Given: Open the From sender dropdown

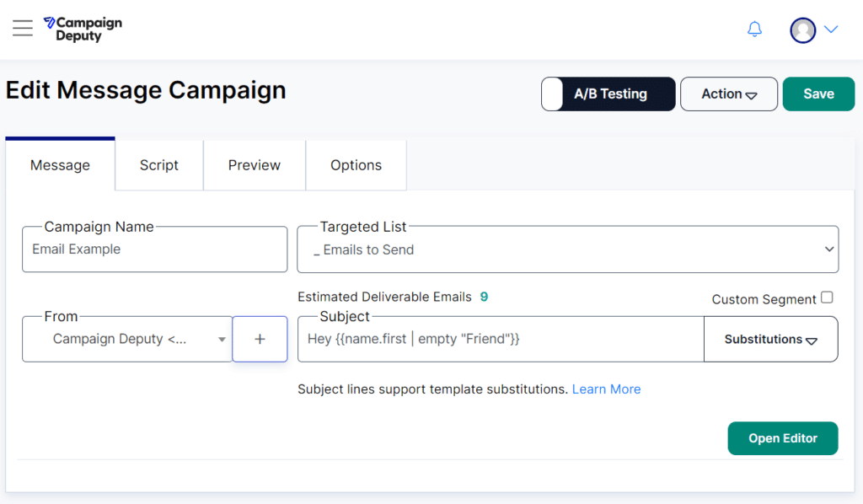Looking at the screenshot, I should click(x=127, y=339).
